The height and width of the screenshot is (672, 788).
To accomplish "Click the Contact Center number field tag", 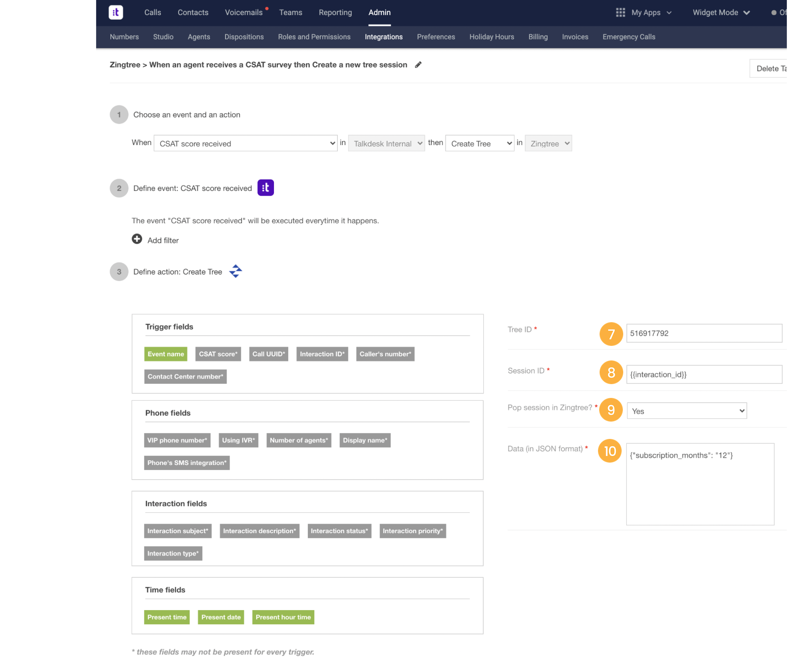I will coord(185,377).
